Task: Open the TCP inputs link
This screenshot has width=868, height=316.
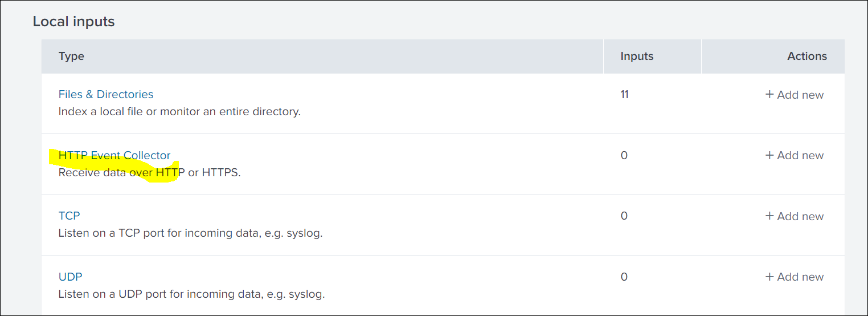Action: pyautogui.click(x=69, y=216)
